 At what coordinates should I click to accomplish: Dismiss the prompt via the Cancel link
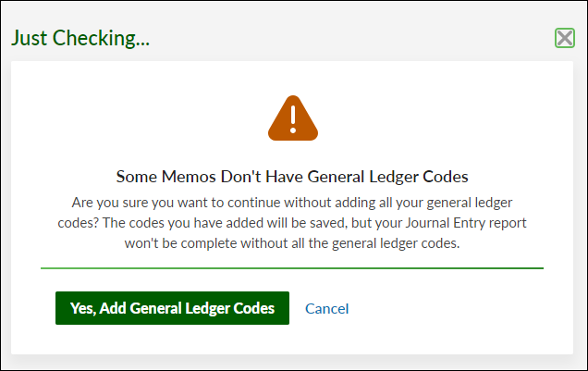coord(326,309)
